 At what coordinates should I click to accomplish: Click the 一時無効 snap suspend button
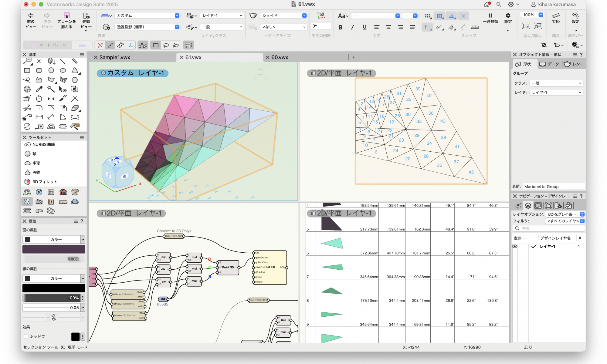[x=490, y=18]
